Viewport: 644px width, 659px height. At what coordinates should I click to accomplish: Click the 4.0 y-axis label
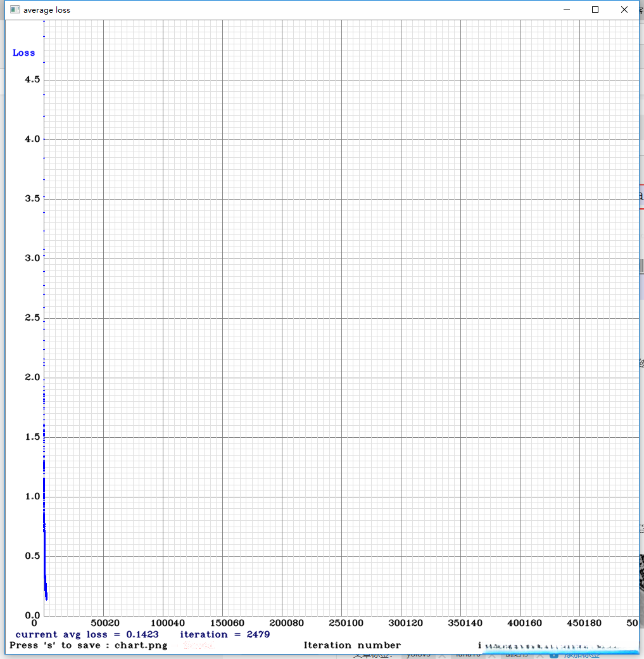pyautogui.click(x=32, y=139)
